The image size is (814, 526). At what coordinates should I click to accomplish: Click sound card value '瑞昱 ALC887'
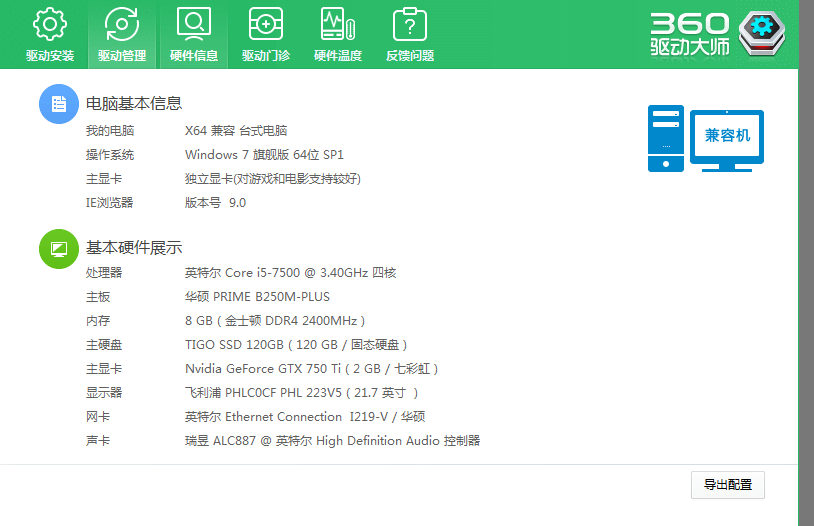tap(221, 440)
